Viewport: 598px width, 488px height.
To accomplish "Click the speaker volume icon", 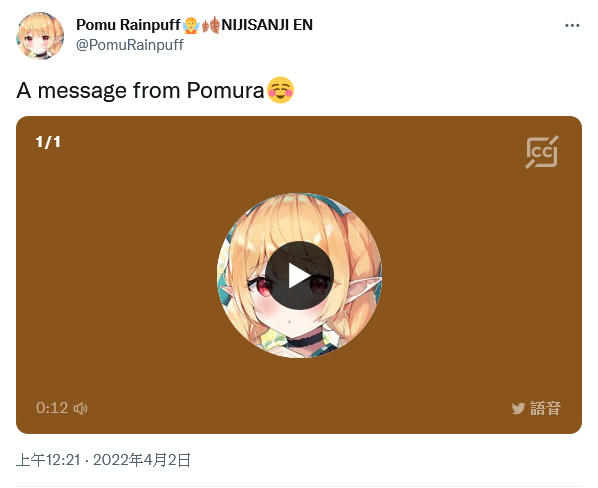I will pyautogui.click(x=80, y=408).
